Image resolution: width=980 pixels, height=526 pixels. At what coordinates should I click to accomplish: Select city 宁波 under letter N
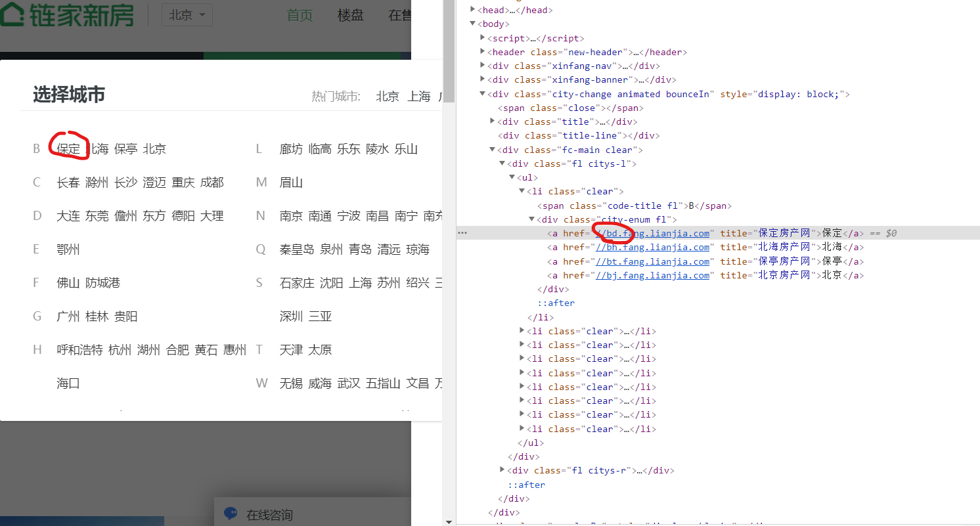(349, 216)
